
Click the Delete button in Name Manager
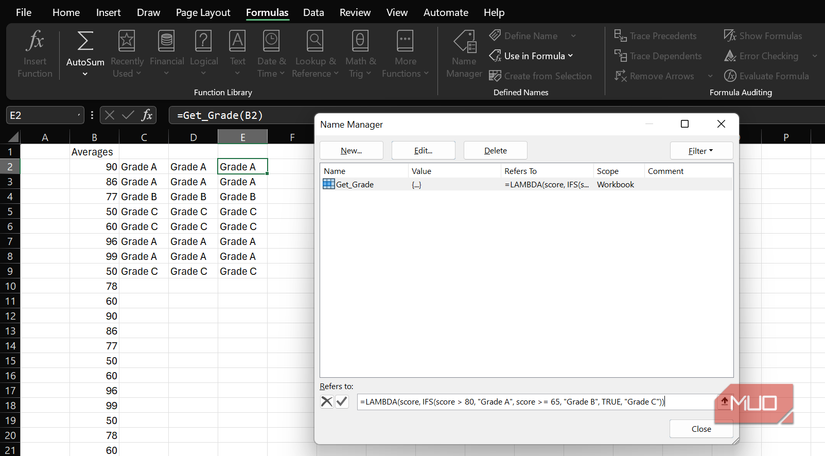click(495, 151)
